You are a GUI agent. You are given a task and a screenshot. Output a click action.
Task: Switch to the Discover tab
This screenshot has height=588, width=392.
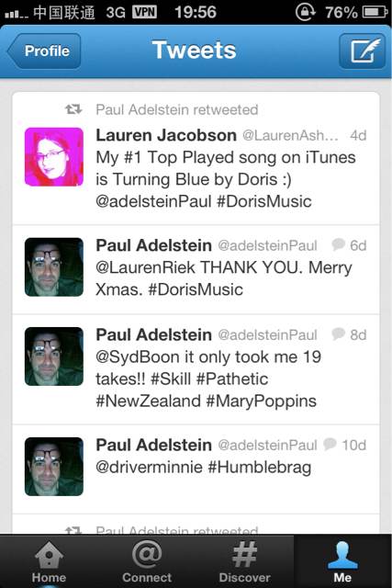(x=245, y=561)
